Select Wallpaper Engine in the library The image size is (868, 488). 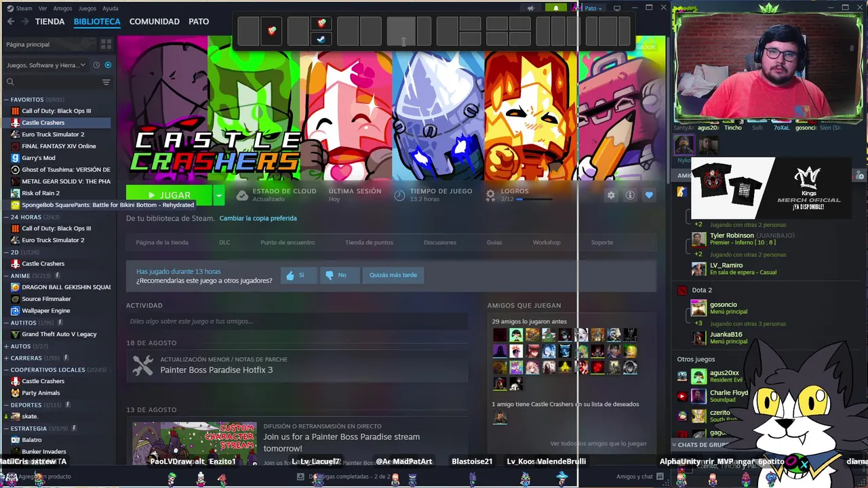pos(45,310)
